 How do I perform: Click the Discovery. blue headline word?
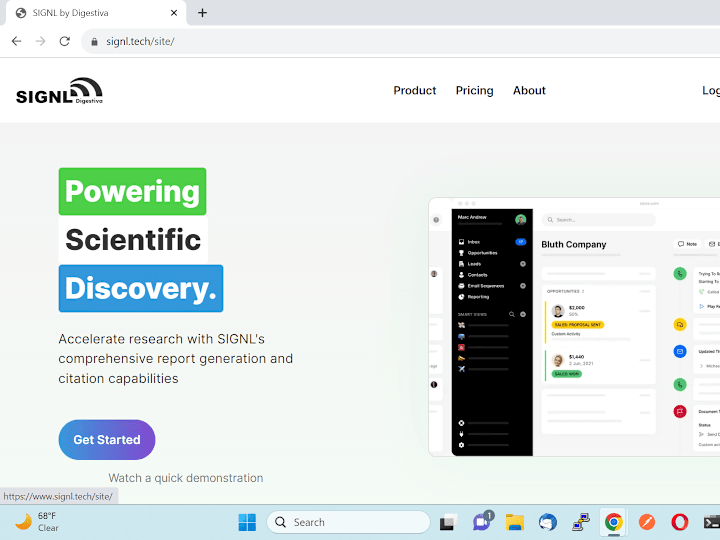click(x=141, y=288)
